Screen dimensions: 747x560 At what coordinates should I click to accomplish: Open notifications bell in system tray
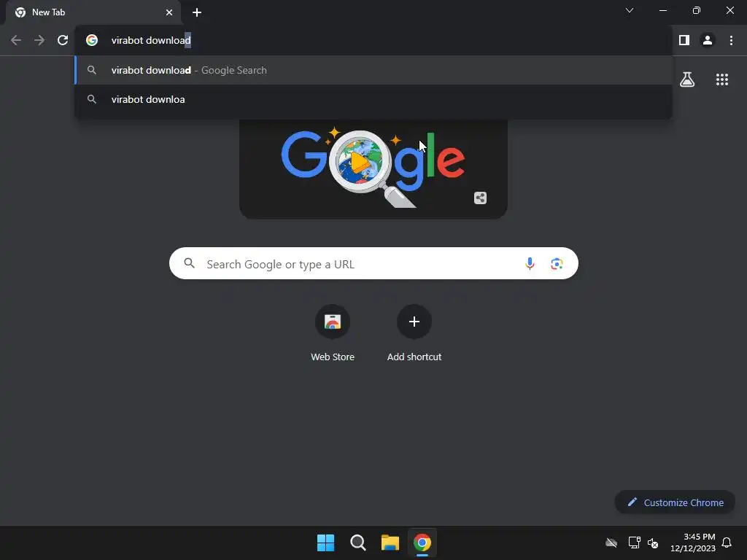[727, 542]
